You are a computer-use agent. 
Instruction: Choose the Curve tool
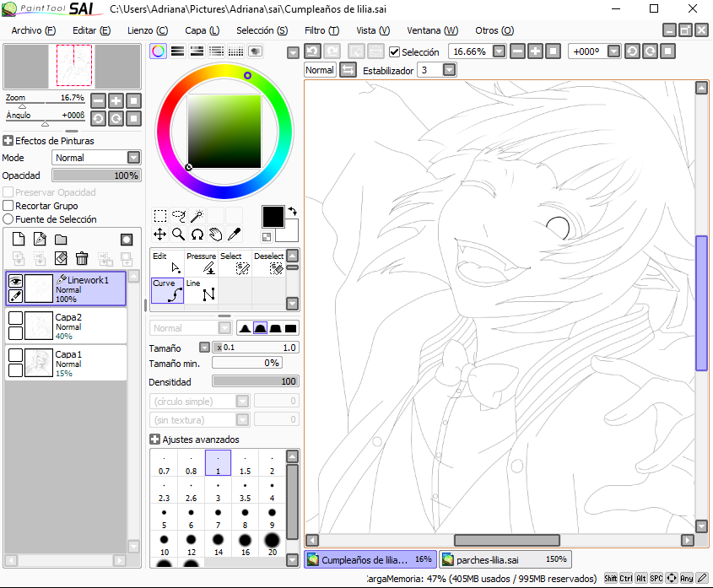click(x=167, y=290)
